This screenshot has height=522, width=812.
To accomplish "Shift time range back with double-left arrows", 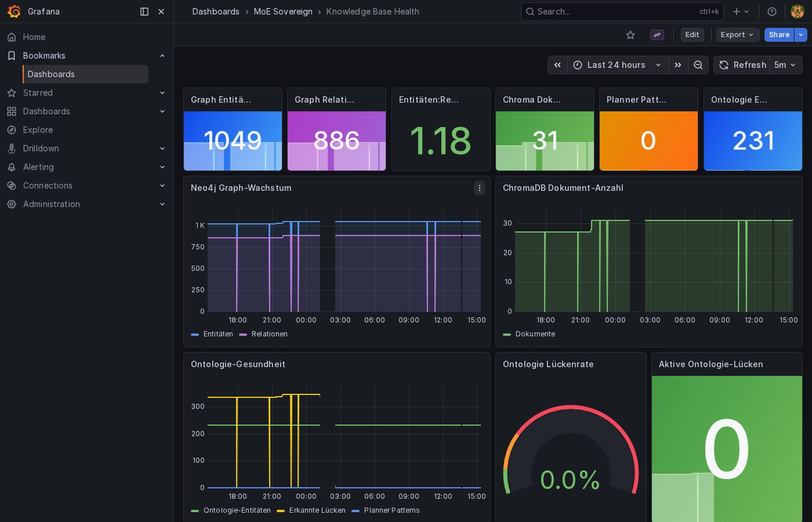I will 557,65.
